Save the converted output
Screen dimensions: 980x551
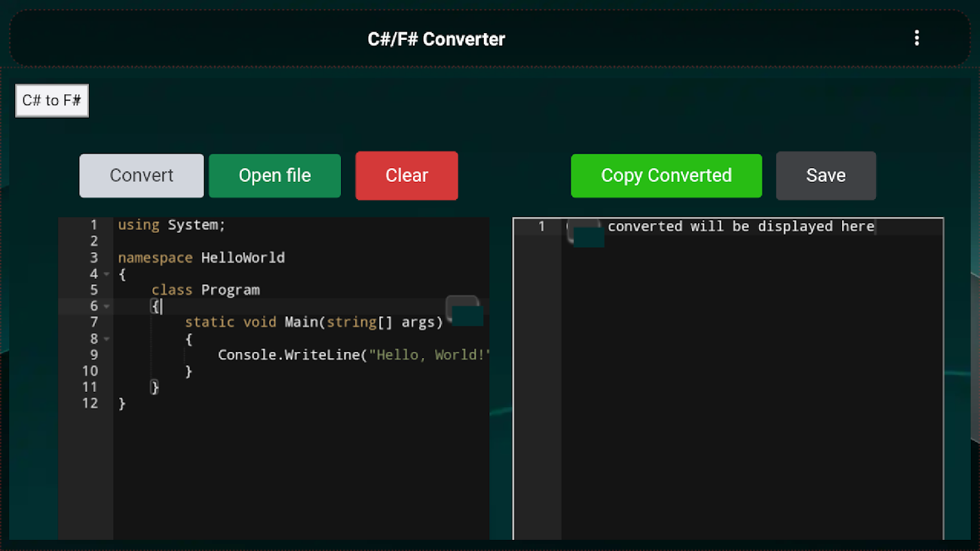pyautogui.click(x=826, y=176)
